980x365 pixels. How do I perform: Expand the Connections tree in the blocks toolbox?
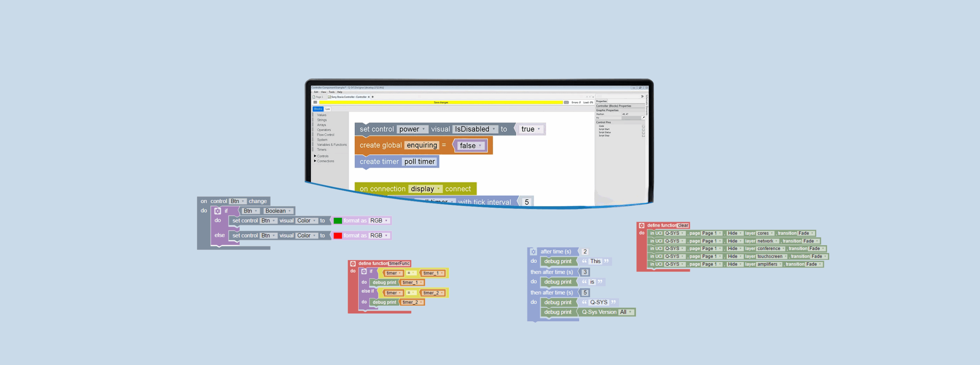[315, 161]
